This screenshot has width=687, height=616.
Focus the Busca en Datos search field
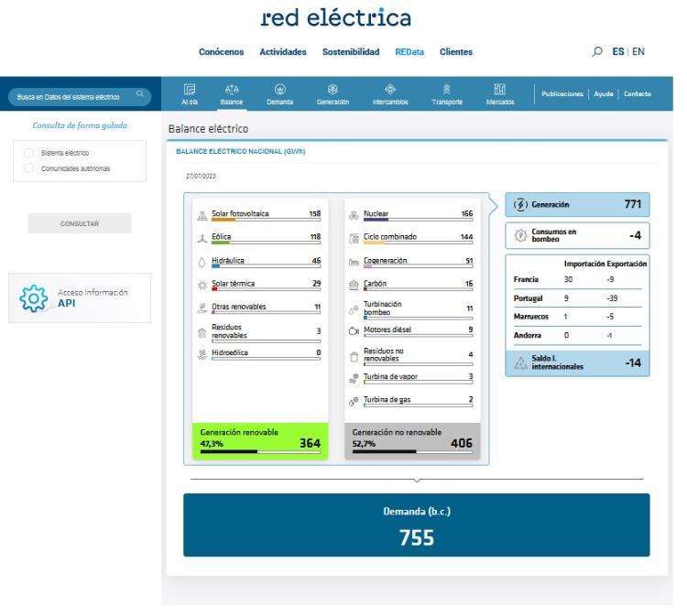coord(71,95)
